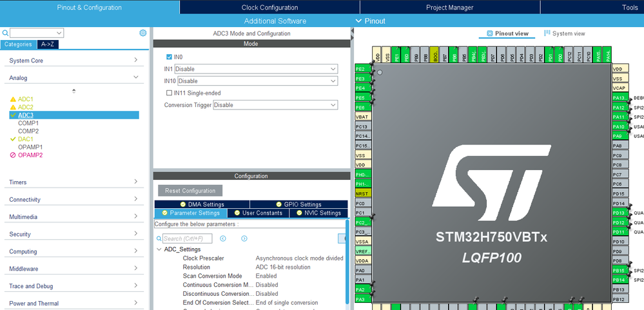Click the VCAP pin on the chip

[x=620, y=88]
